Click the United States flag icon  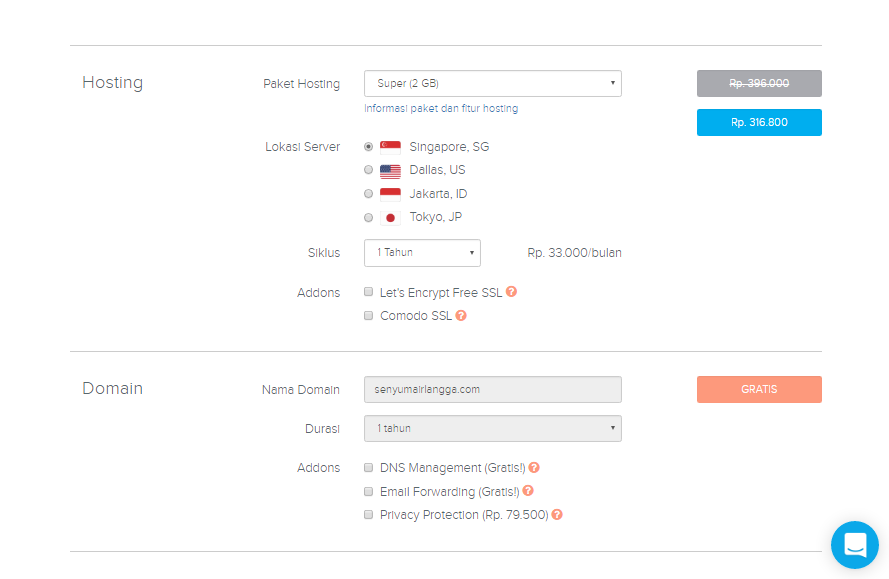click(x=390, y=170)
